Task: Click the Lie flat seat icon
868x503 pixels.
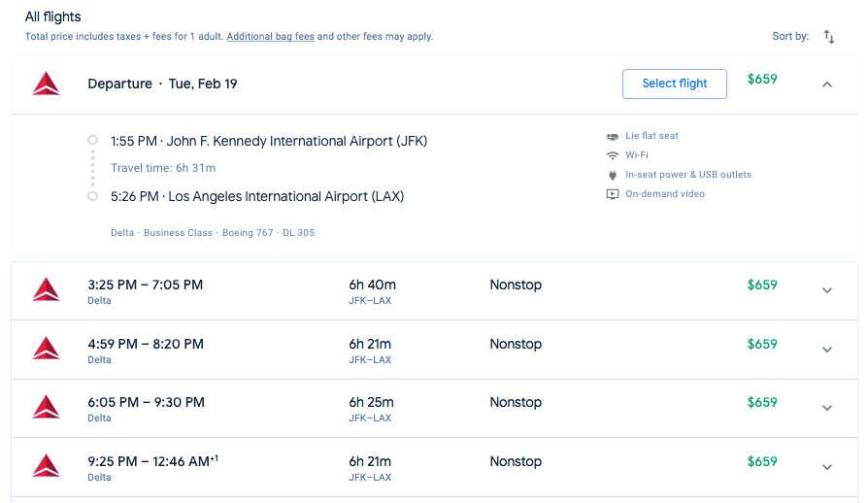Action: coord(613,136)
